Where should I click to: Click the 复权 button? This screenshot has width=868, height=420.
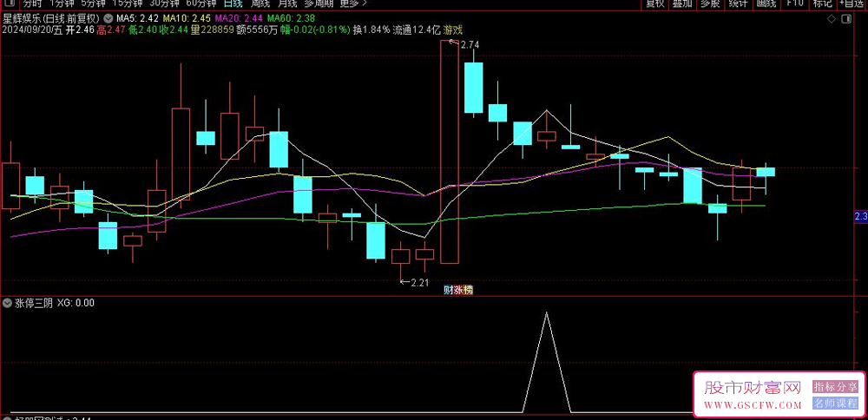click(x=654, y=3)
